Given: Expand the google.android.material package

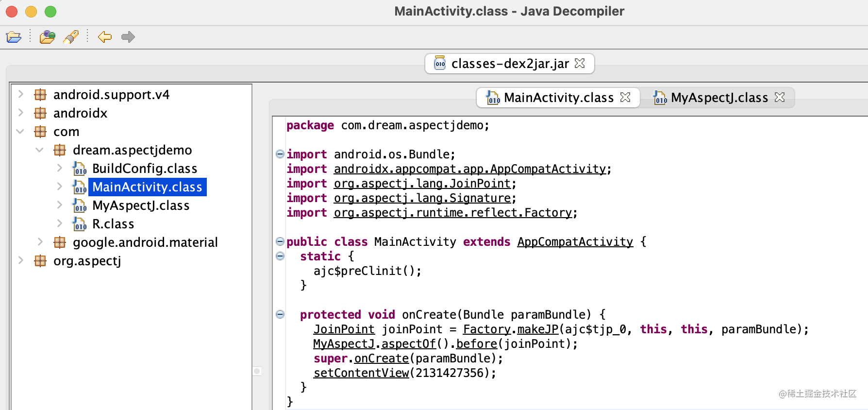Looking at the screenshot, I should tap(40, 242).
